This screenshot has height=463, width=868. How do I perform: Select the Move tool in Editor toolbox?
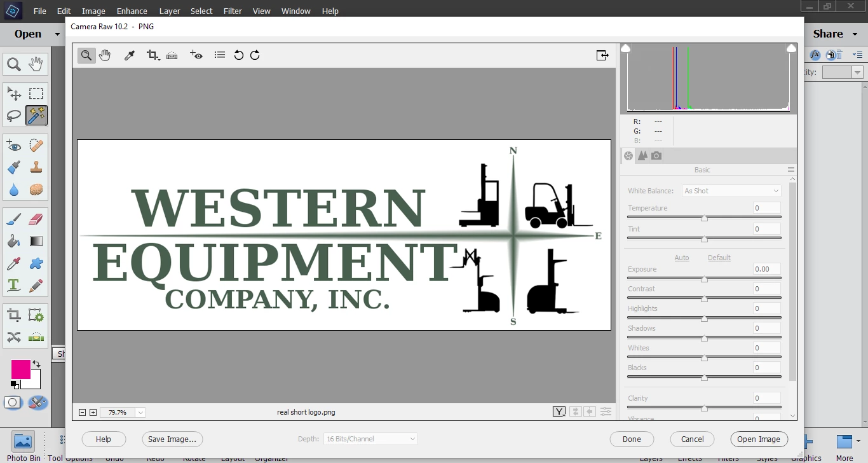click(x=14, y=94)
